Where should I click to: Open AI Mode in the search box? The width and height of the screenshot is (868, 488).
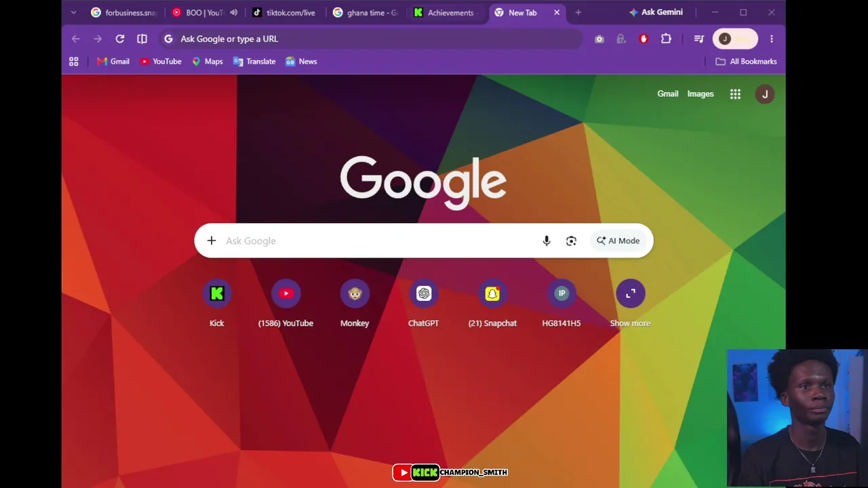pos(618,241)
